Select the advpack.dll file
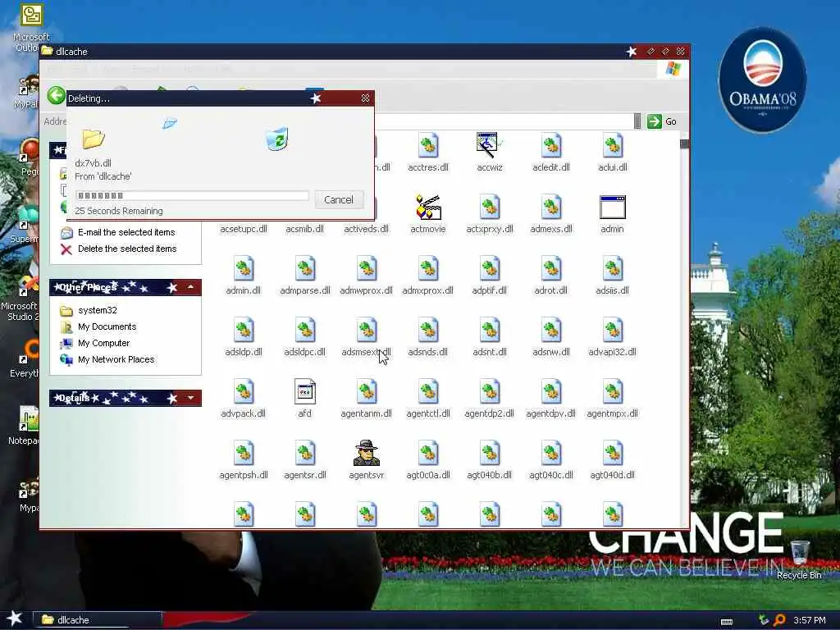 point(243,399)
